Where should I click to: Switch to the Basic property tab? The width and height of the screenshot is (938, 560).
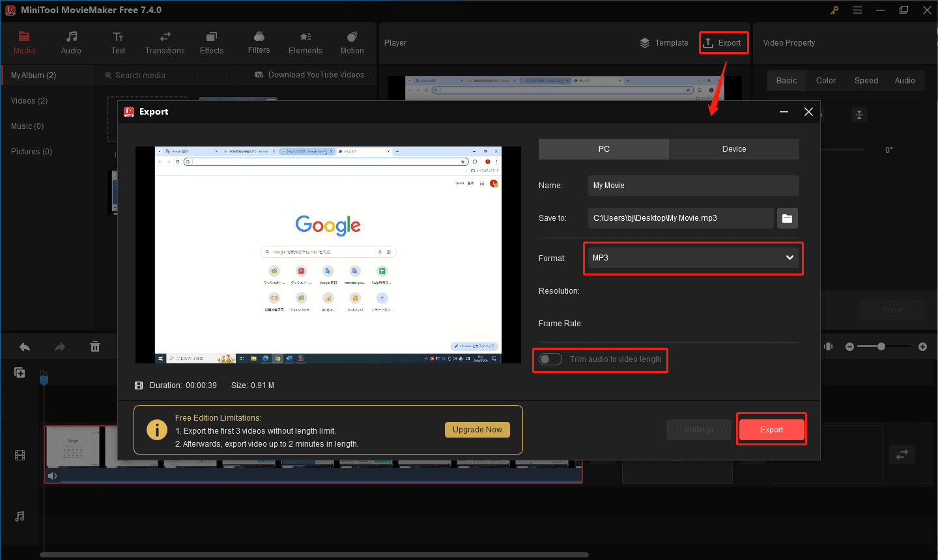coord(786,81)
